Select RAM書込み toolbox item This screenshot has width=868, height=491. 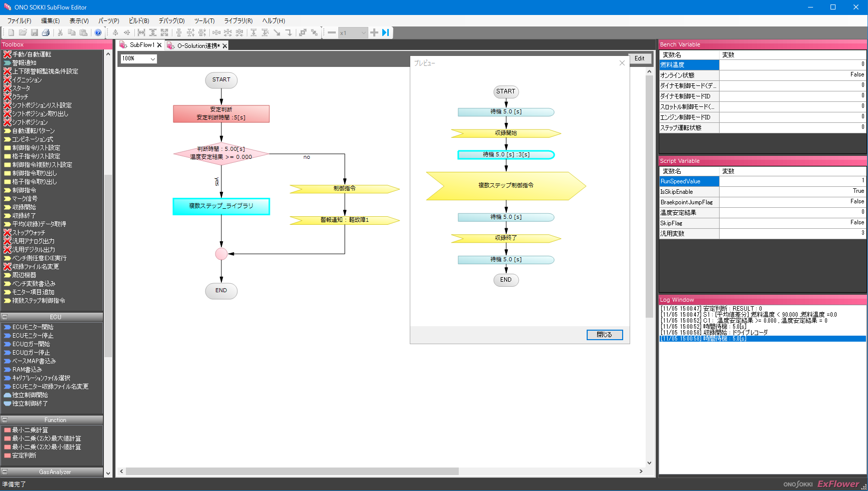click(27, 369)
